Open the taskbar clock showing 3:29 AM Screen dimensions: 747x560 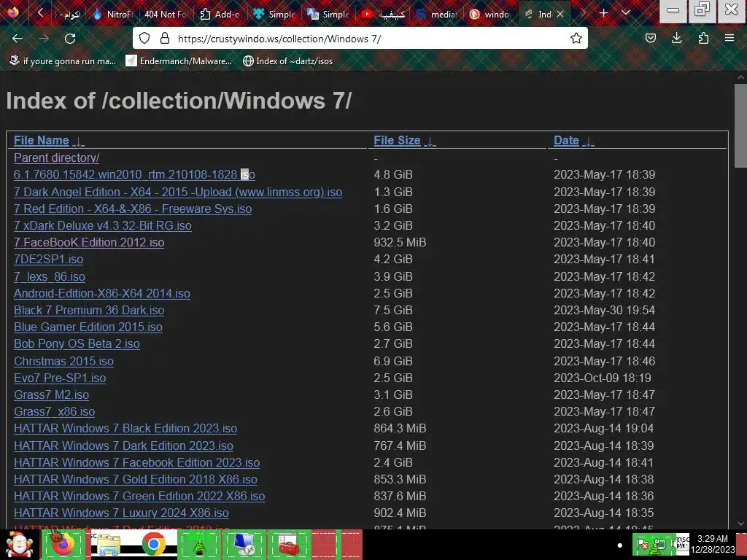coord(712,544)
